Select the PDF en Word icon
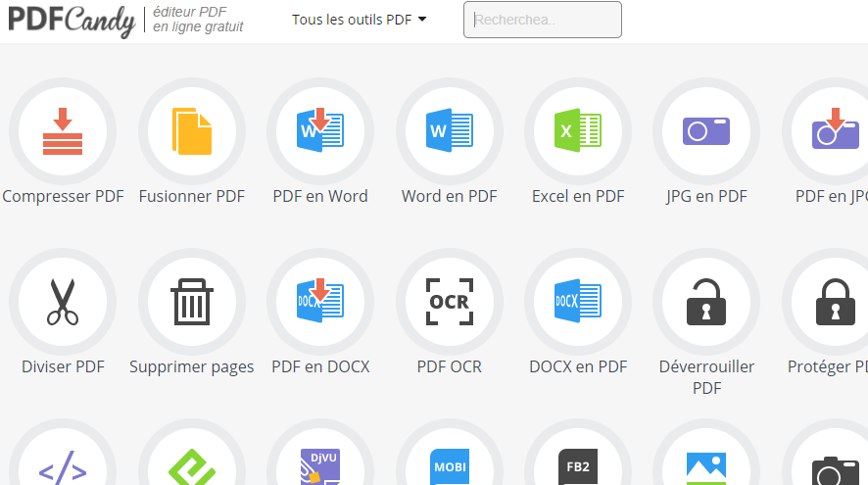The image size is (868, 485). 320,131
